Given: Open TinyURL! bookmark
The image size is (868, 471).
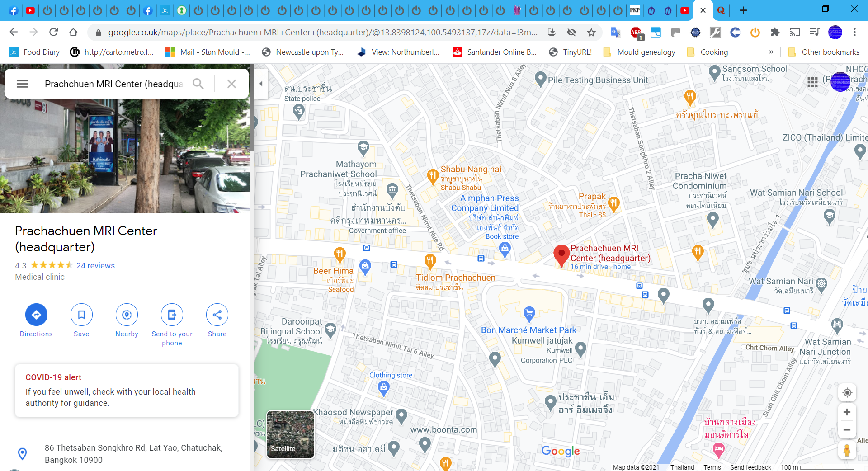Looking at the screenshot, I should pyautogui.click(x=570, y=52).
